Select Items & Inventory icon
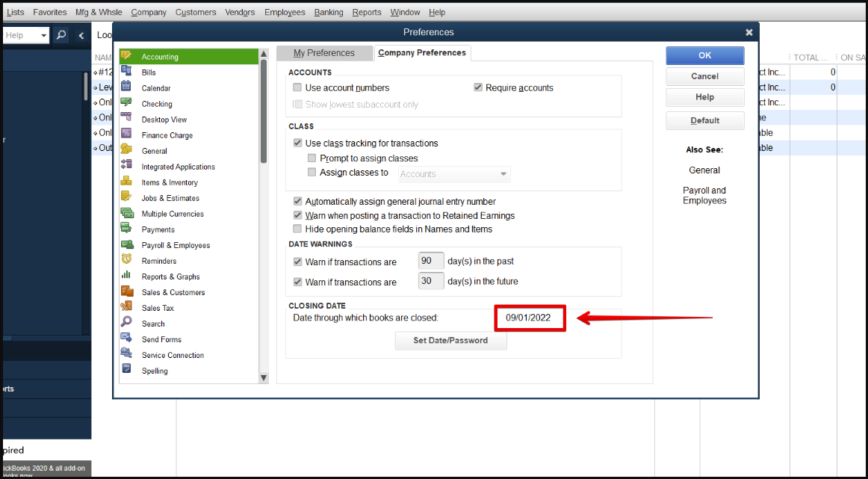Screen dimensions: 868x479 coord(126,181)
